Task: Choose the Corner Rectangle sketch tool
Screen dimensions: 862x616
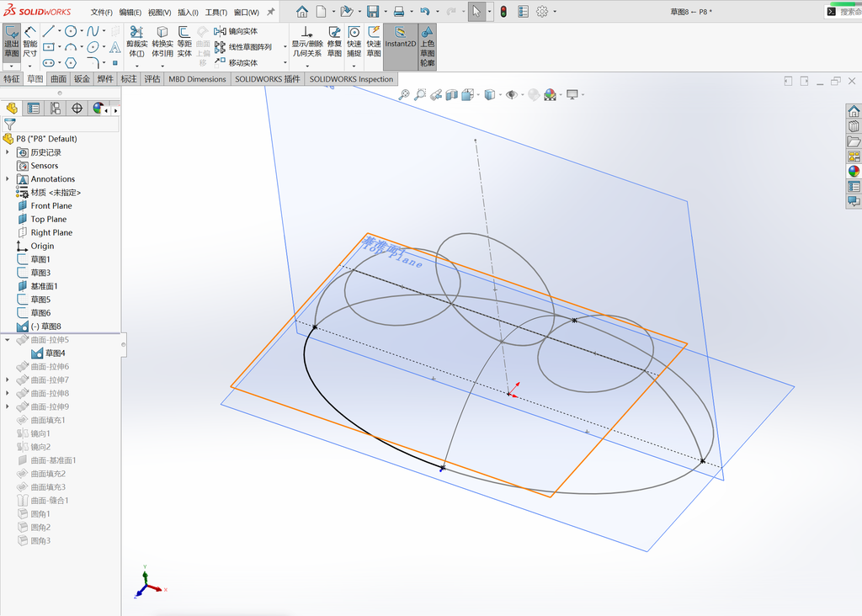Action: click(x=48, y=47)
